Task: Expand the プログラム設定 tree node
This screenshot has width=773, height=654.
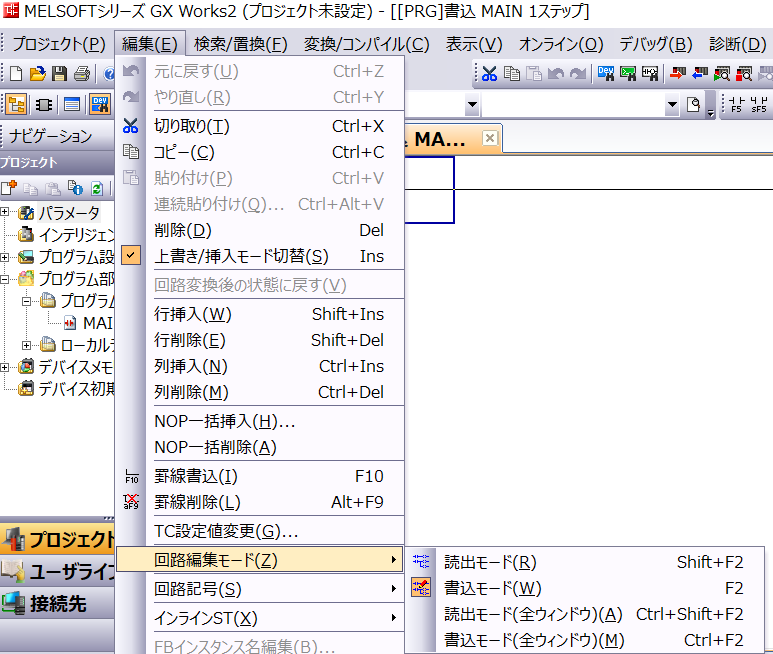Action: coord(5,257)
